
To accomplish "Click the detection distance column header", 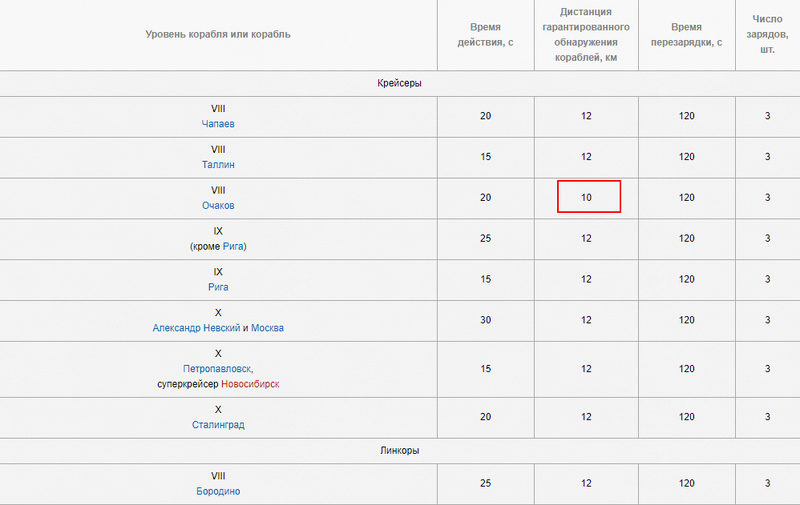I will [586, 35].
